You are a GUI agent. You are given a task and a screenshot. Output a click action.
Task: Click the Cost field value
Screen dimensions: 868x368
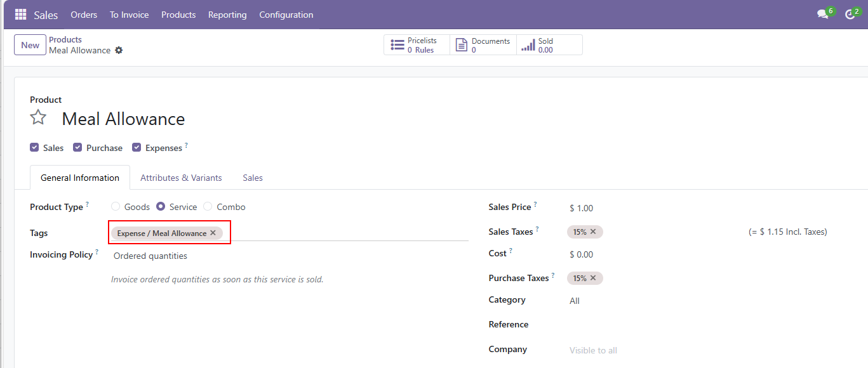tap(581, 254)
